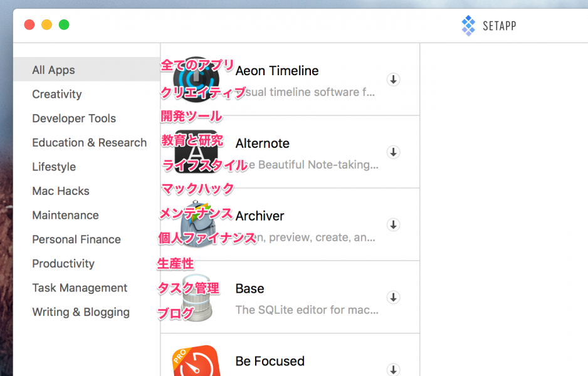The image size is (588, 376).
Task: Click the green fullscreen window button
Action: [x=64, y=25]
